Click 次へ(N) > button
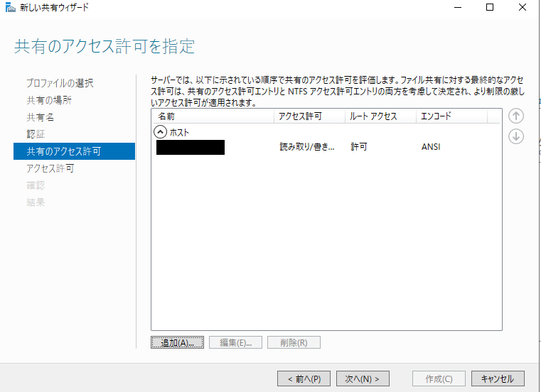Image resolution: width=541 pixels, height=392 pixels. [x=363, y=379]
